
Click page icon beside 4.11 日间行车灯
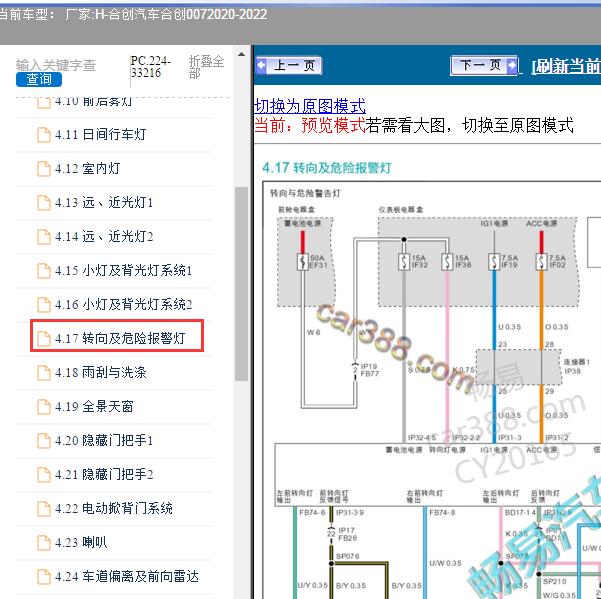(x=44, y=135)
